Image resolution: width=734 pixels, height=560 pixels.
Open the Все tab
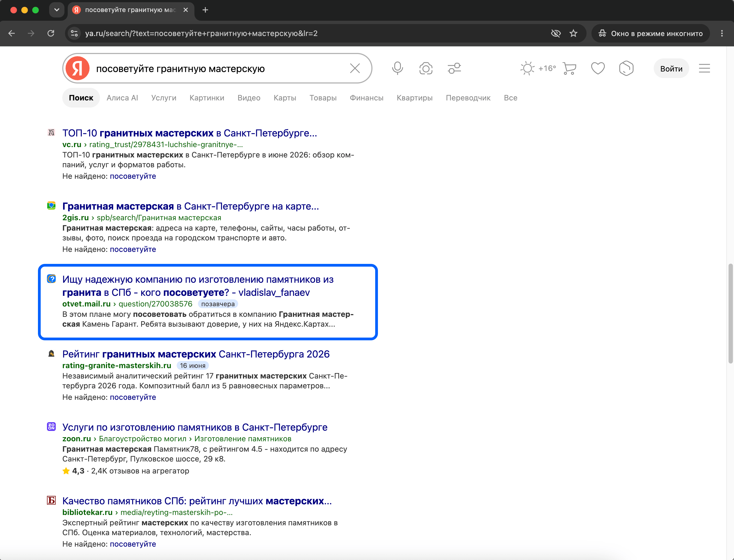(x=511, y=98)
